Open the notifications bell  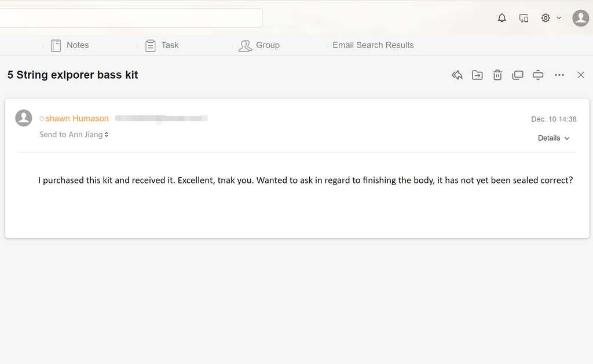(x=502, y=18)
